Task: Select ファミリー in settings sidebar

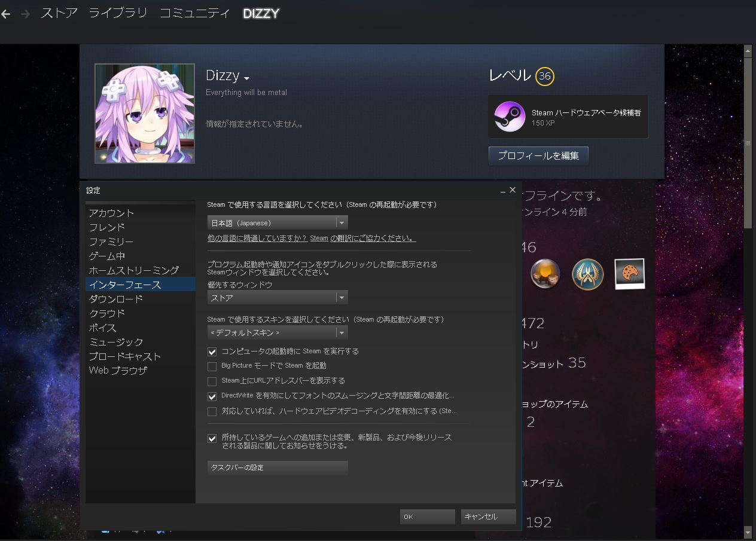Action: [141, 242]
